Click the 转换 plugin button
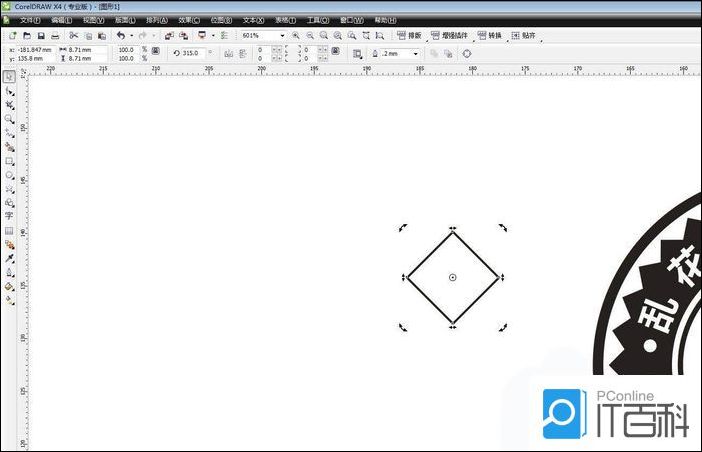The width and height of the screenshot is (702, 452). (489, 35)
